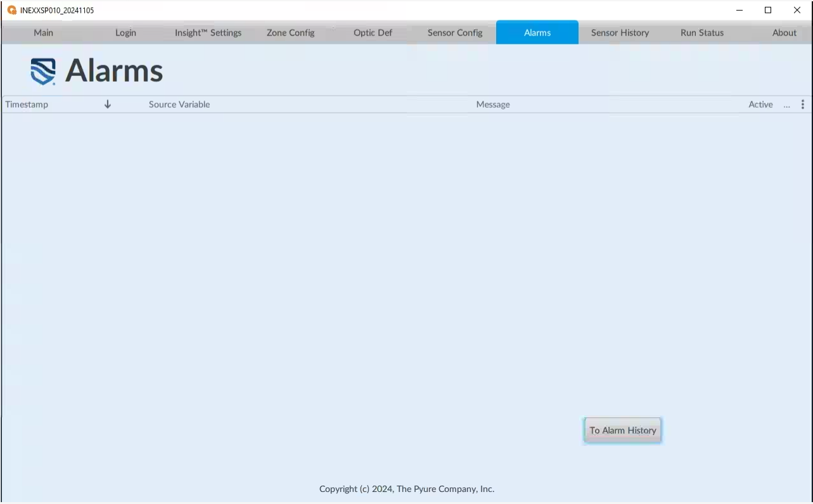Select the active Alarms tab
The width and height of the screenshot is (813, 504).
(x=537, y=33)
